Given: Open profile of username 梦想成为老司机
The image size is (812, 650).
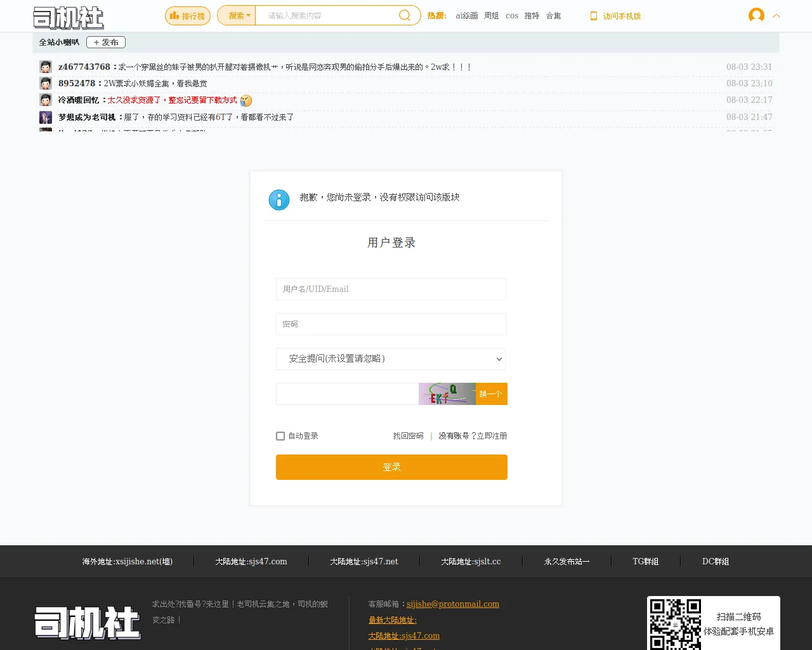Looking at the screenshot, I should [87, 117].
